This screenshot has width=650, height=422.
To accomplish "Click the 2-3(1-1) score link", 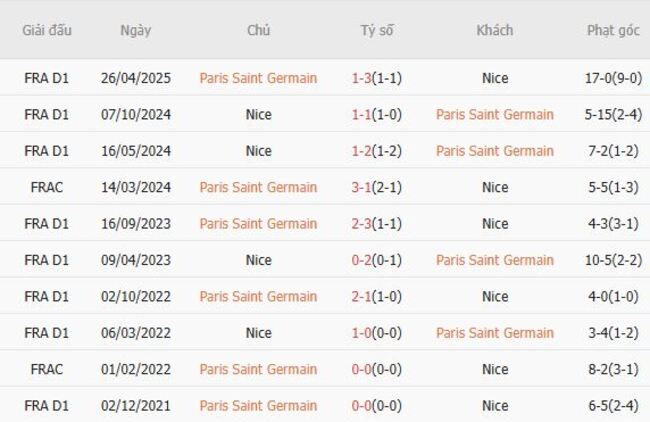I will point(377,224).
